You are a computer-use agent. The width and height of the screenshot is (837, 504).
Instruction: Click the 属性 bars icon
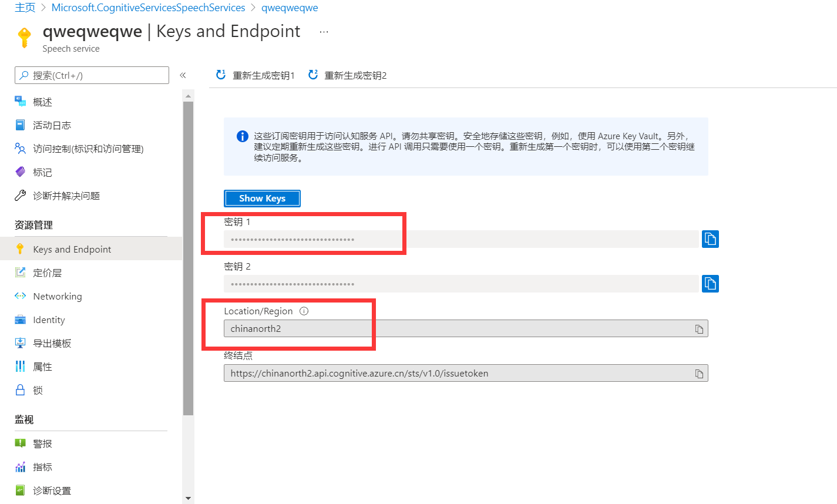(20, 367)
